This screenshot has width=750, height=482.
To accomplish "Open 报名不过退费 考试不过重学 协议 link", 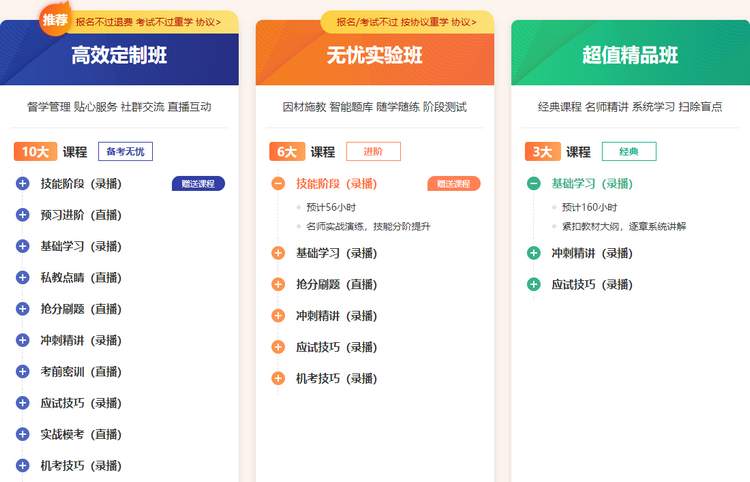I will point(148,21).
